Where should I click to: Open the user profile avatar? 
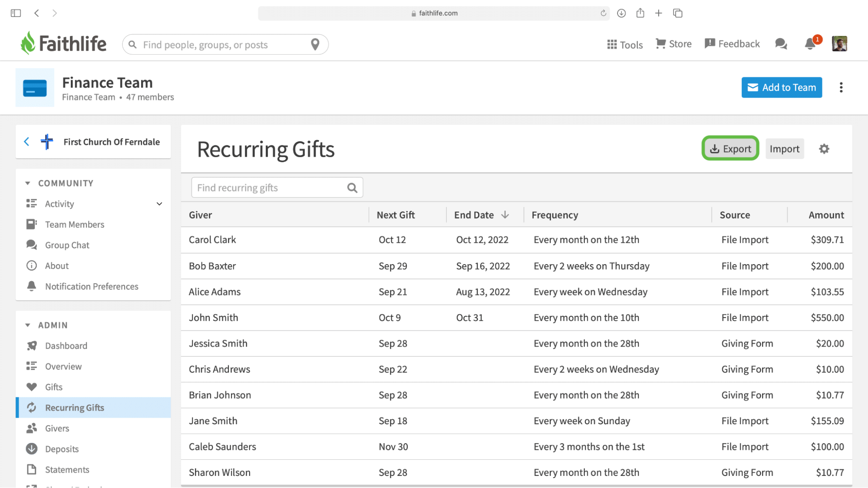[839, 44]
